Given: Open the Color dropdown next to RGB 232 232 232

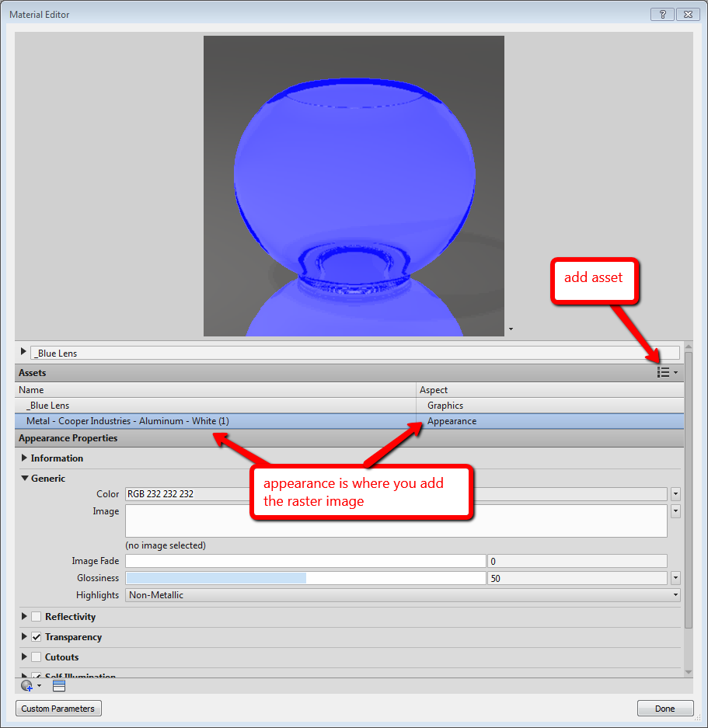Looking at the screenshot, I should coord(675,493).
